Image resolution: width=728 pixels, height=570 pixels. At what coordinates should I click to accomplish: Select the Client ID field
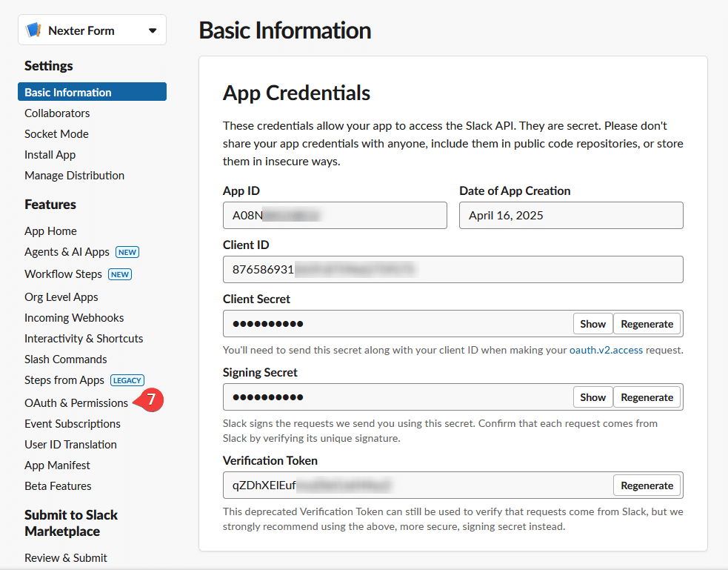453,269
